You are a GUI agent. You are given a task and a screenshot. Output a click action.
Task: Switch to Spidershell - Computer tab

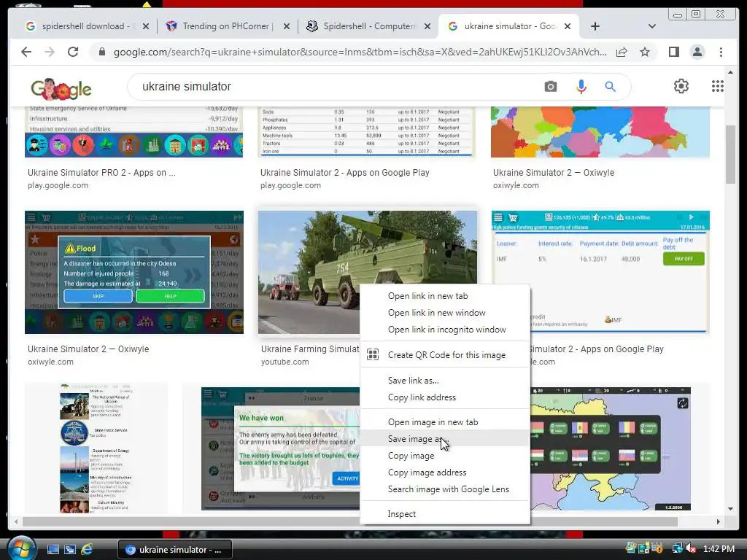(367, 26)
